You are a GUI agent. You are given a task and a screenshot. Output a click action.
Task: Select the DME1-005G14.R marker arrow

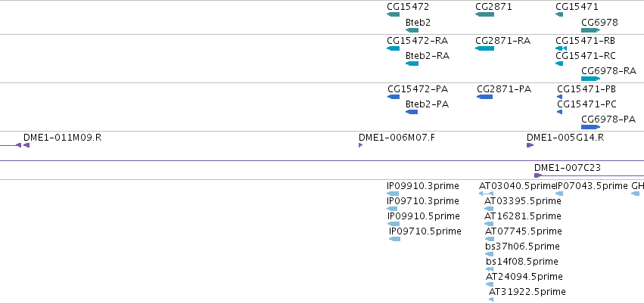pyautogui.click(x=530, y=145)
